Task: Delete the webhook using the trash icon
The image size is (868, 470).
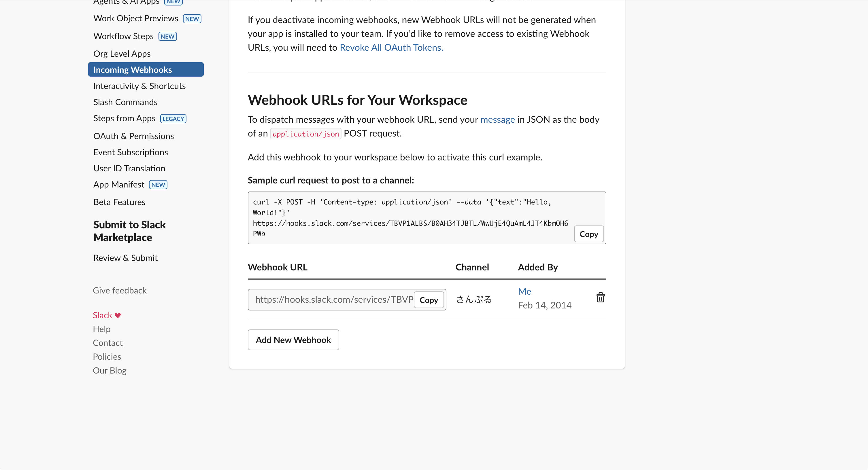Action: coord(601,297)
